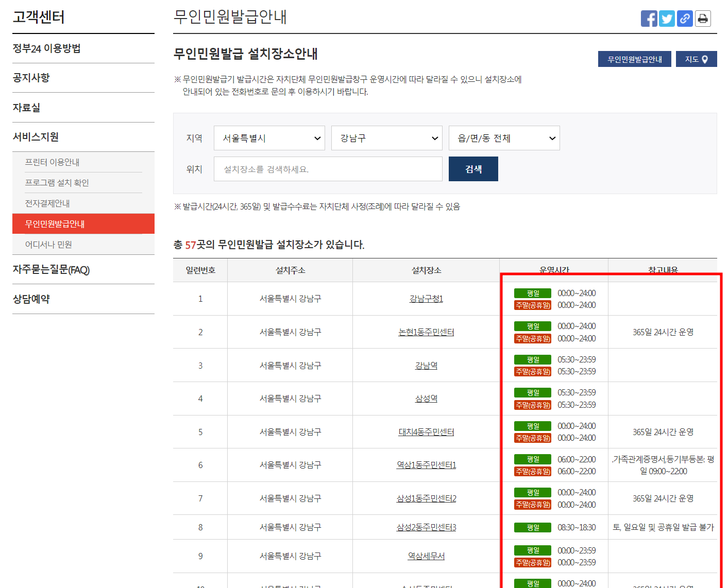Image resolution: width=728 pixels, height=588 pixels.
Task: Click serial number 5 cell
Action: tap(200, 432)
